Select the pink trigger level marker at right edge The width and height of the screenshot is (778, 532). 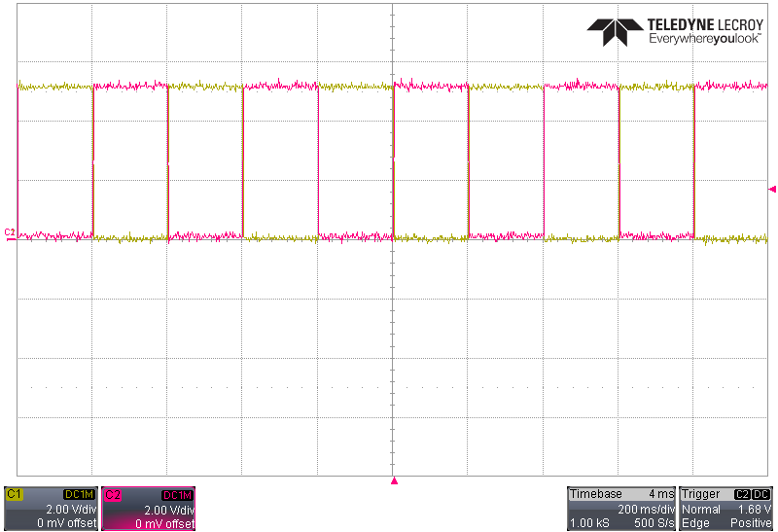[772, 189]
